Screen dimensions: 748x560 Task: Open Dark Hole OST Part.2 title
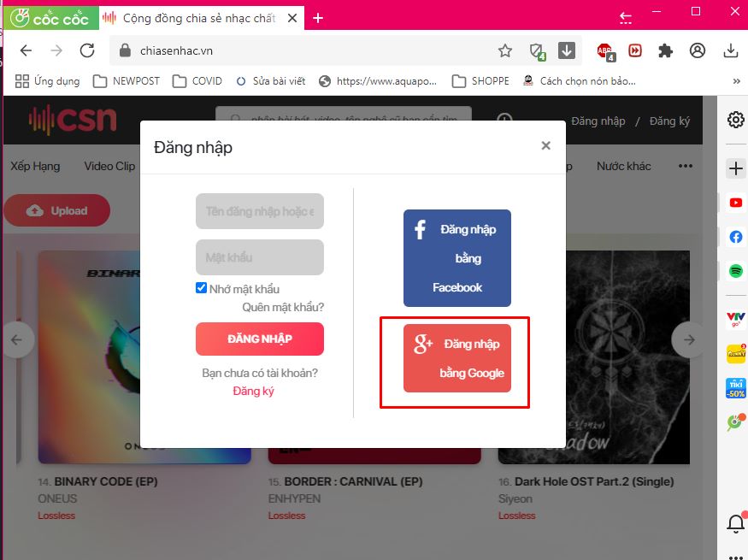594,482
